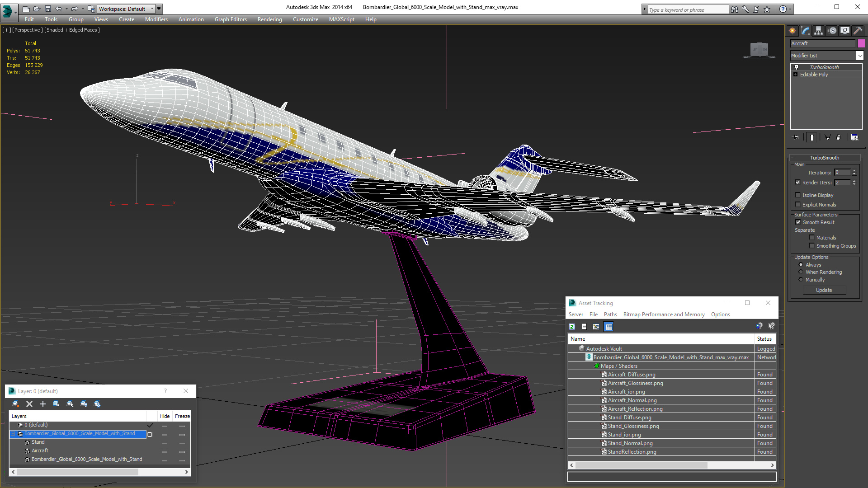Open the Utilities hammer tab

[x=858, y=31]
